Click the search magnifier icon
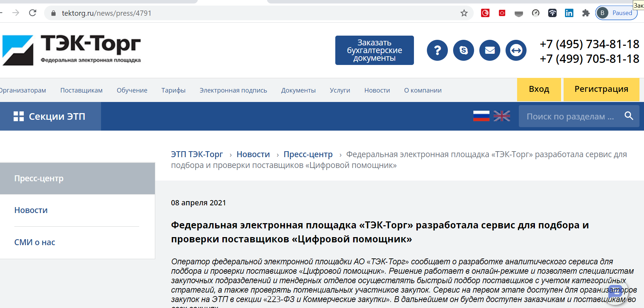Viewport: 644px width, 308px height. click(x=629, y=116)
